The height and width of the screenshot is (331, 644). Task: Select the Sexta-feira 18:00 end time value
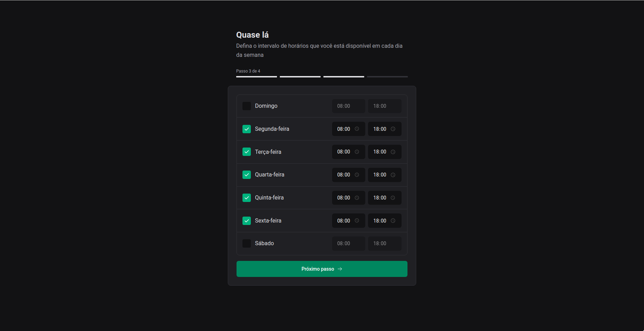tap(380, 221)
